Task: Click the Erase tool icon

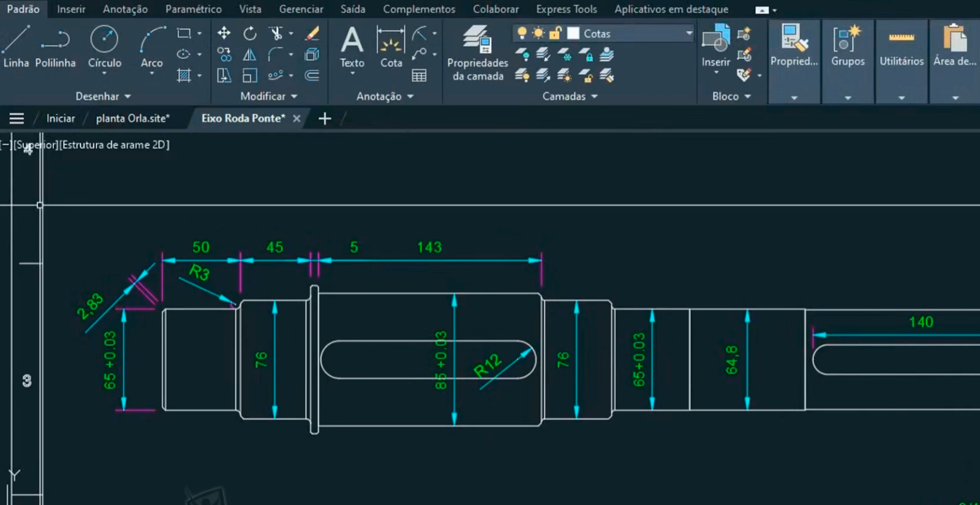Action: tap(312, 33)
